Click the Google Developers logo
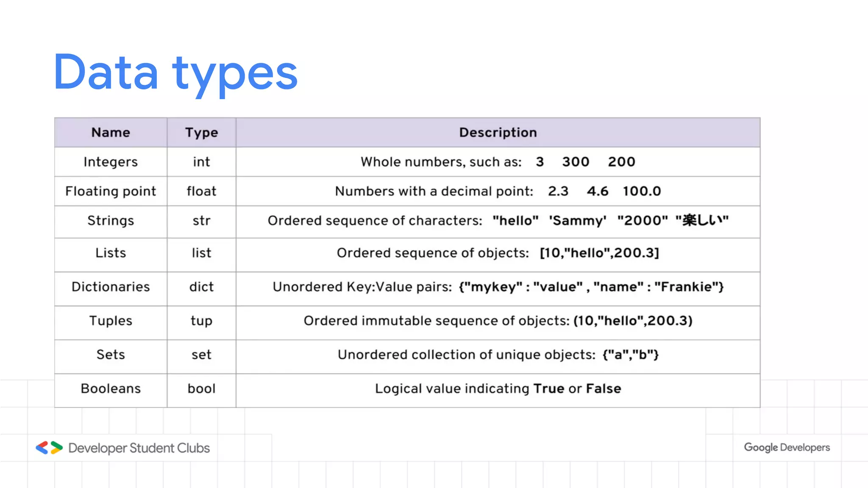 787,447
